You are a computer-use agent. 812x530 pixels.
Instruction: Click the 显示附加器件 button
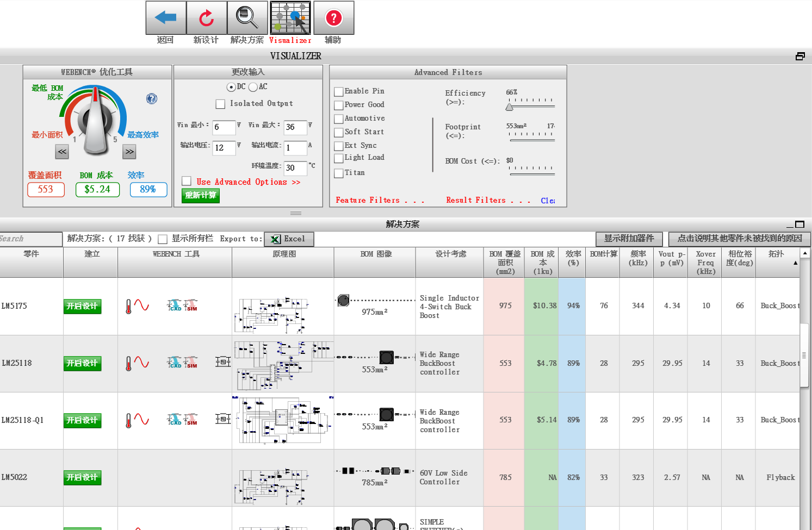click(x=629, y=239)
